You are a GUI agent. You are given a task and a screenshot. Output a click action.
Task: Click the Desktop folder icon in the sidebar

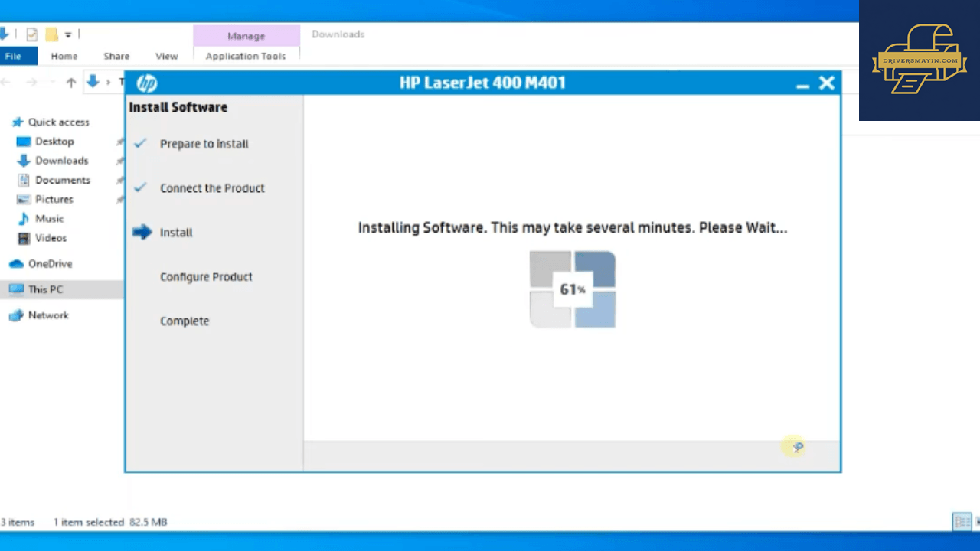click(23, 142)
